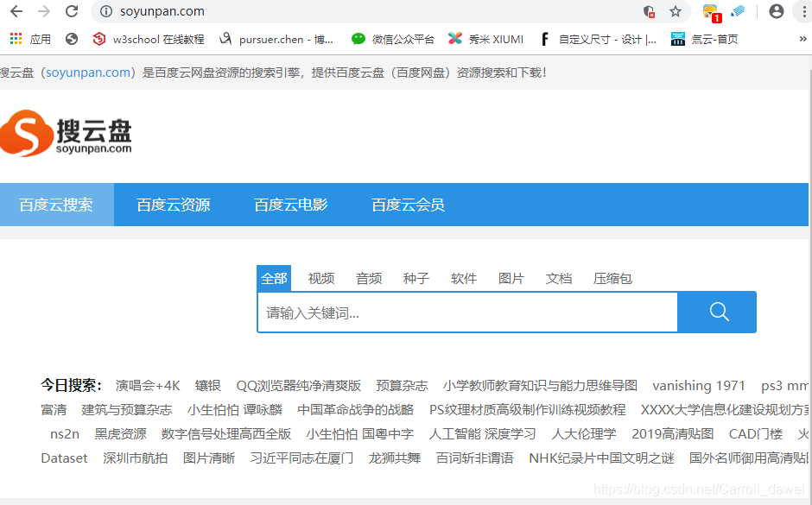Open the user profile avatar icon
The height and width of the screenshot is (505, 812).
[776, 11]
